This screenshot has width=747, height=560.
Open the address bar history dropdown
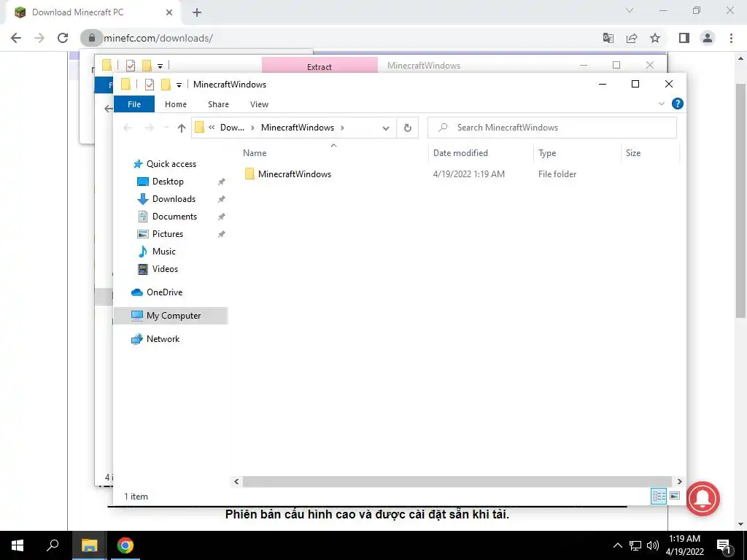tap(386, 128)
